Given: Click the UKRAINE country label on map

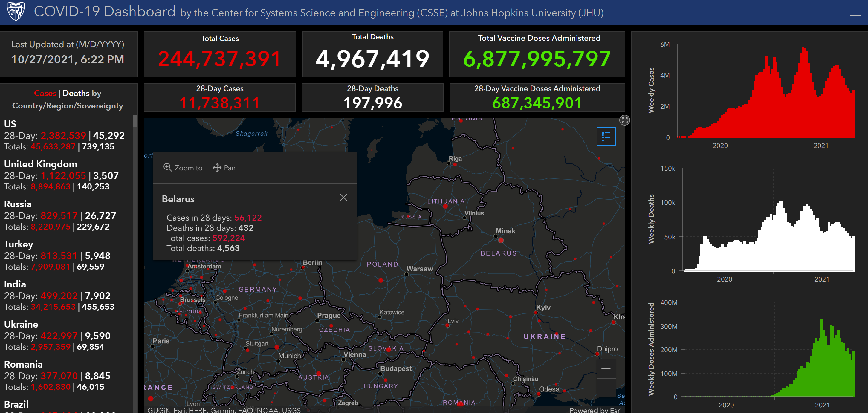Looking at the screenshot, I should tap(545, 336).
